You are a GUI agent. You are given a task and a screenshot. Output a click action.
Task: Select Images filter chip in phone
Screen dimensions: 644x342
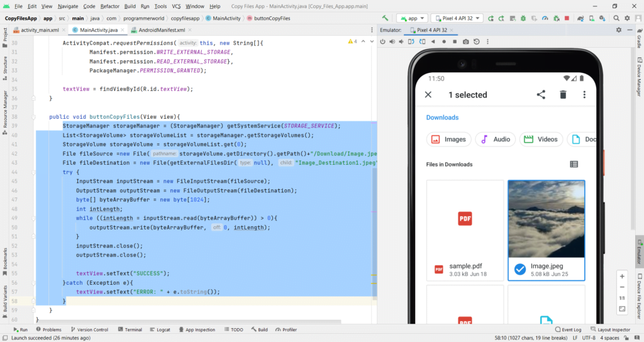point(448,139)
